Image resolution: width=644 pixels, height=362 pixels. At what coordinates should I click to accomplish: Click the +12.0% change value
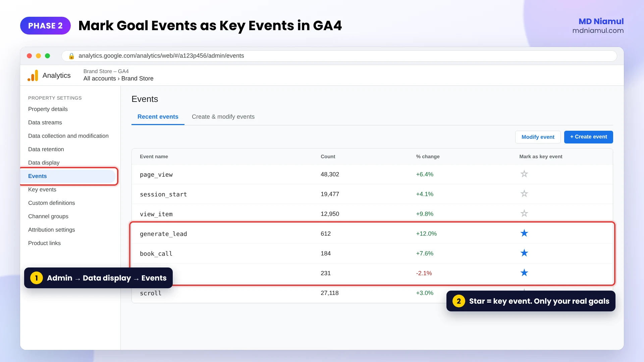point(426,234)
